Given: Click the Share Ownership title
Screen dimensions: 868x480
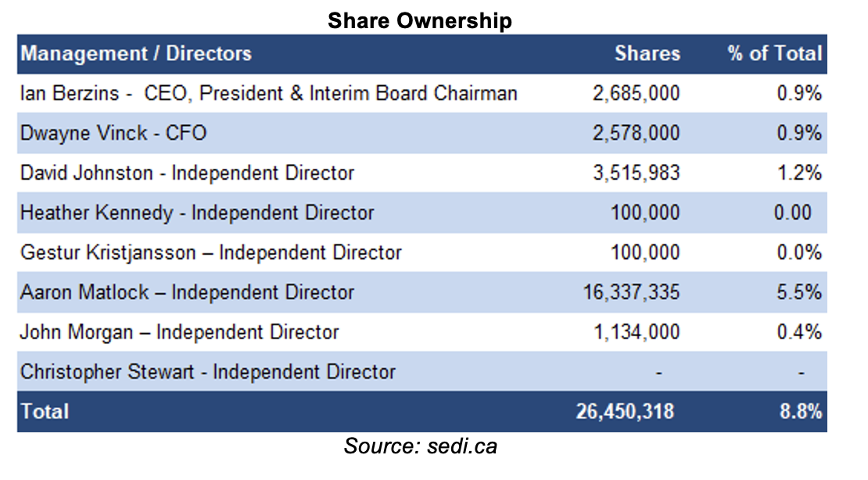Looking at the screenshot, I should coord(420,20).
